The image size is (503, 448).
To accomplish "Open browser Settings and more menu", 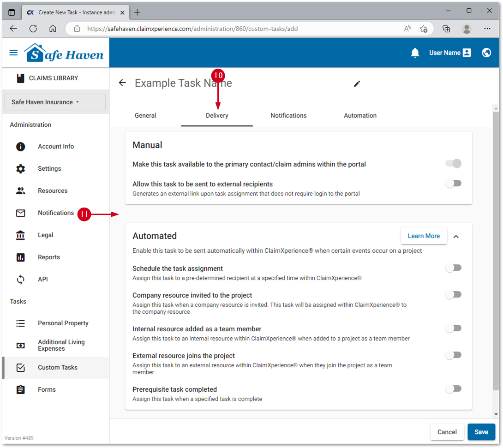I will click(487, 29).
